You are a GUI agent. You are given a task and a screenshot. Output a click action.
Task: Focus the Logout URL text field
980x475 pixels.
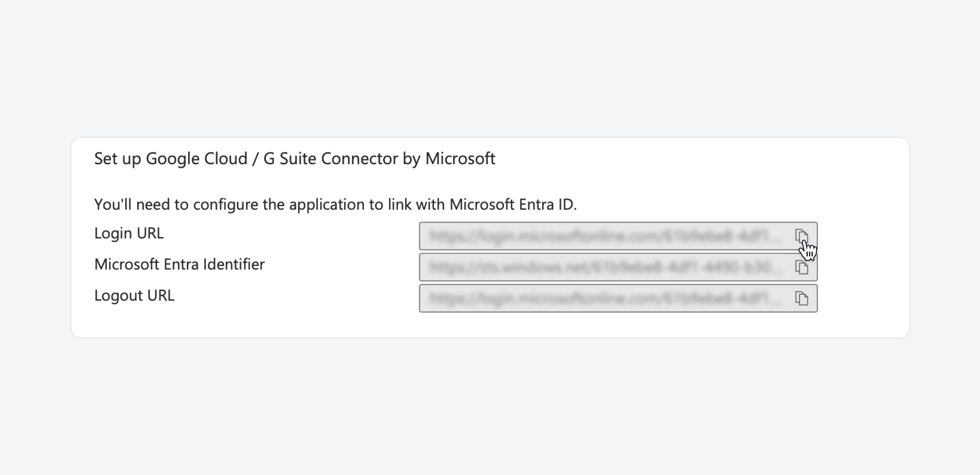(x=618, y=298)
